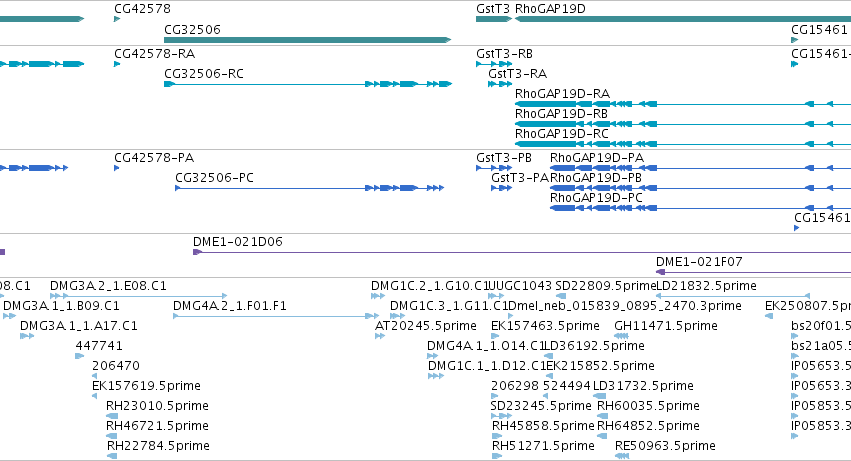The image size is (851, 461).
Task: Click LD31732.5prime EST glyph
Action: pos(599,396)
